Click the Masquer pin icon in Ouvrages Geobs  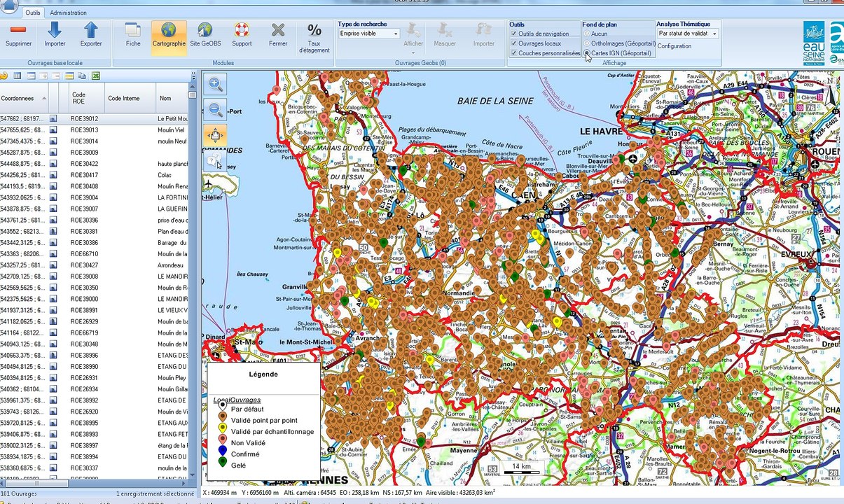tap(445, 29)
